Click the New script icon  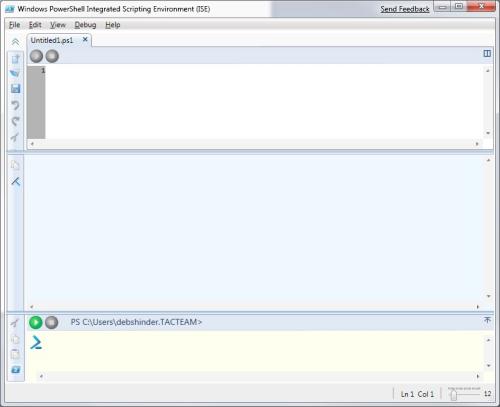(x=15, y=59)
